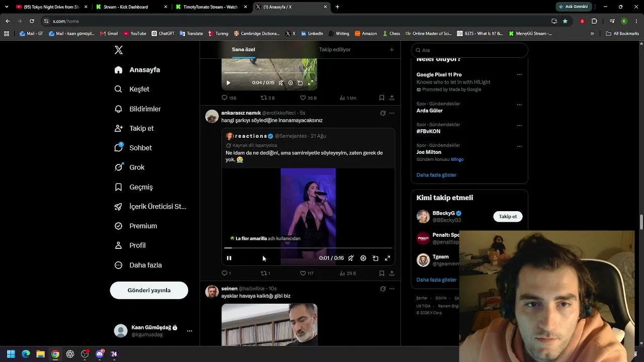Toggle the Chrome bookmark star
The image size is (644, 362).
click(x=565, y=21)
